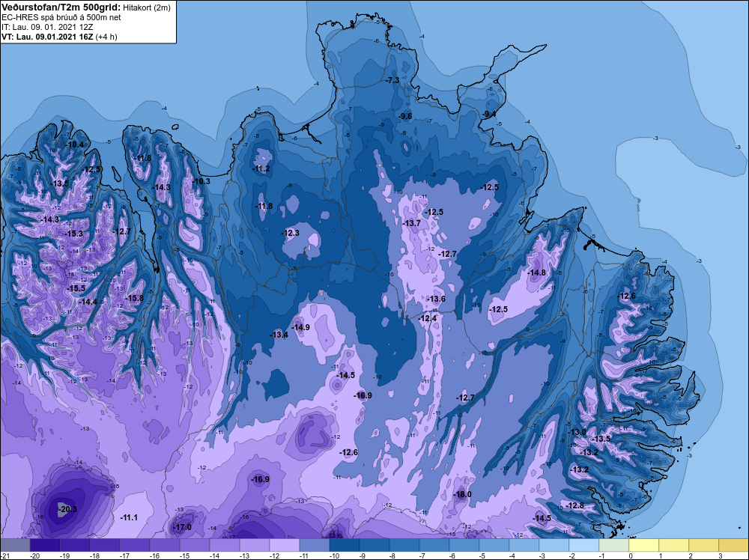Click the -12.8 temperature label
The height and width of the screenshot is (560, 749).
(575, 505)
